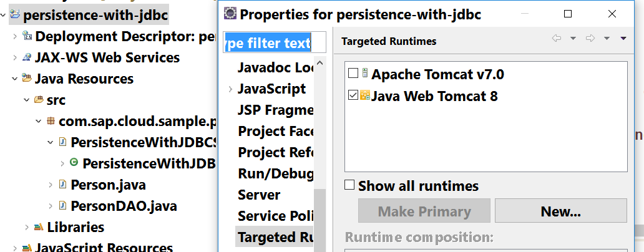This screenshot has width=644, height=252.
Task: Click the JAX-WS Web Services icon
Action: [27, 58]
